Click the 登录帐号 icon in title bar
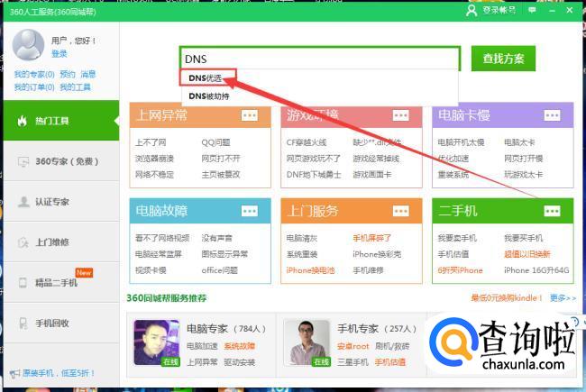The width and height of the screenshot is (586, 392). coord(472,10)
